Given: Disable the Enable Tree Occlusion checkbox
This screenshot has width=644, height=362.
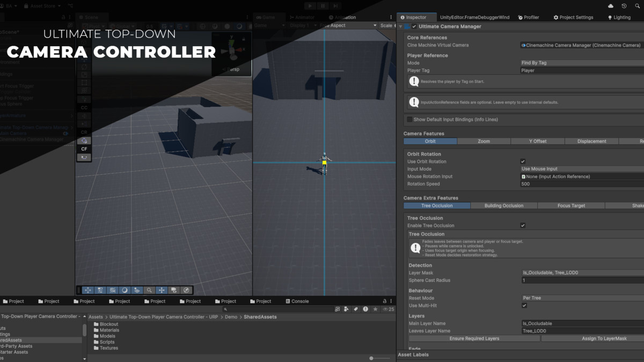Looking at the screenshot, I should click(x=523, y=225).
